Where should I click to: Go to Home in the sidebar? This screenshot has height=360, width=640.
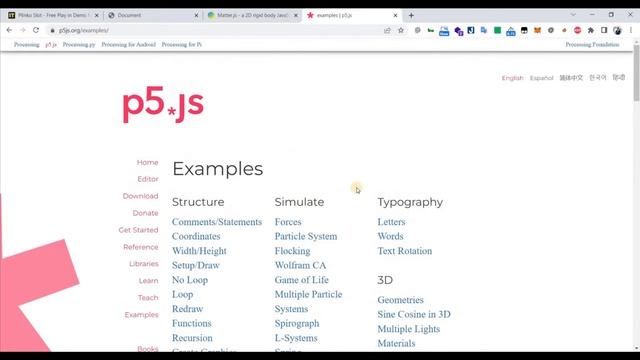pyautogui.click(x=147, y=162)
